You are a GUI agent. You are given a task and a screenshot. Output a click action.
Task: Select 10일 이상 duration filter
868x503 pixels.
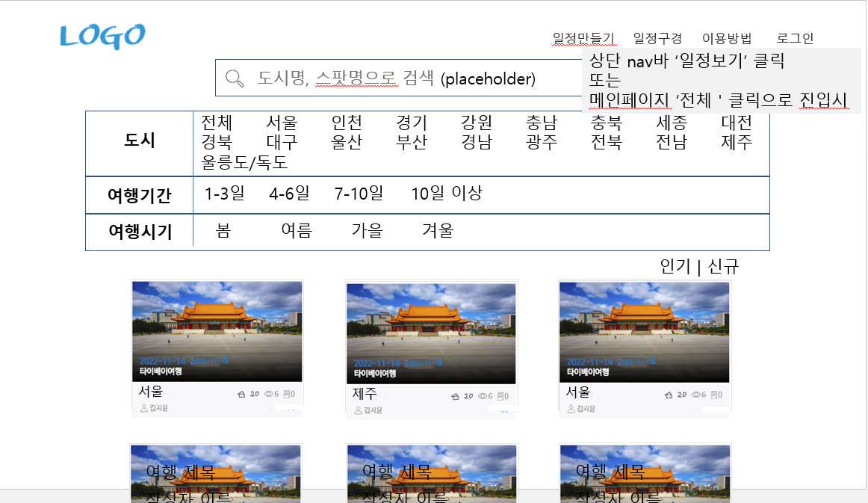[447, 194]
